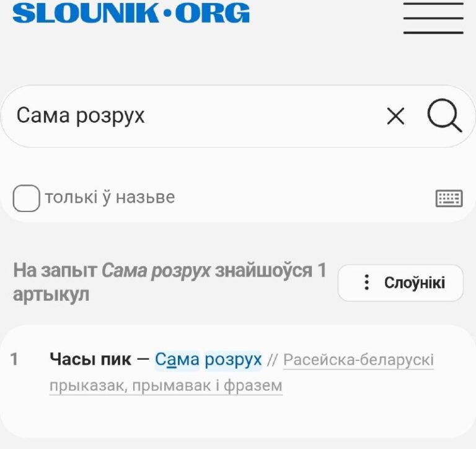Click the highlighted word Сама in the result
Screen dimensions: 476x449
(x=177, y=360)
